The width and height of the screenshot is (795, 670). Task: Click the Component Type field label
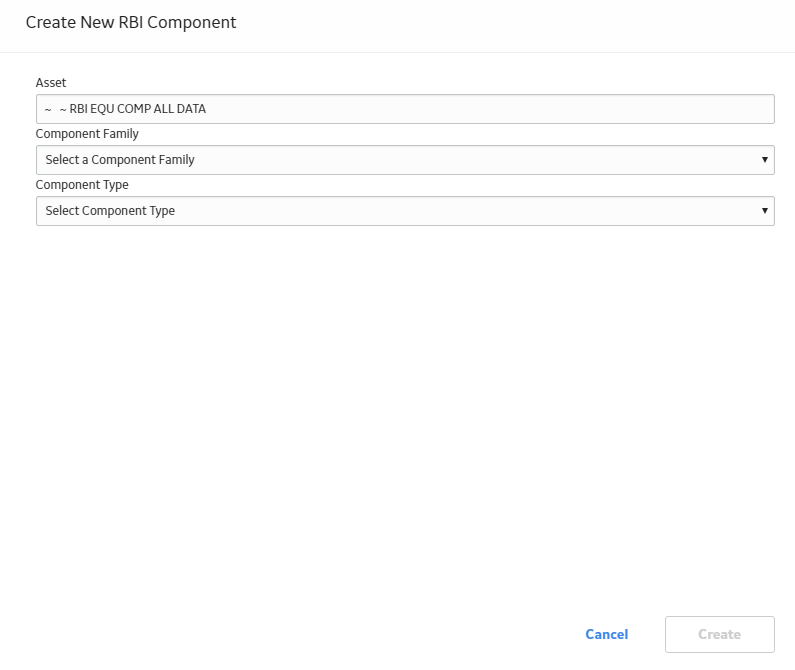click(82, 185)
